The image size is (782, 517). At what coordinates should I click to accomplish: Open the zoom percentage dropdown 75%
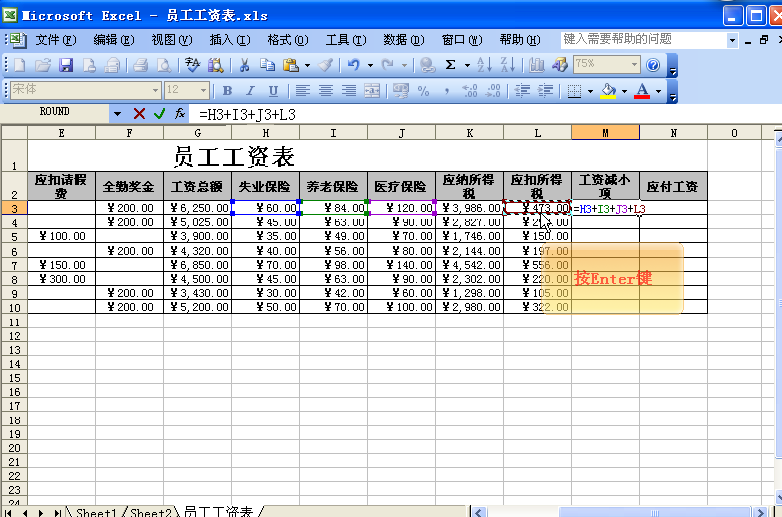634,64
